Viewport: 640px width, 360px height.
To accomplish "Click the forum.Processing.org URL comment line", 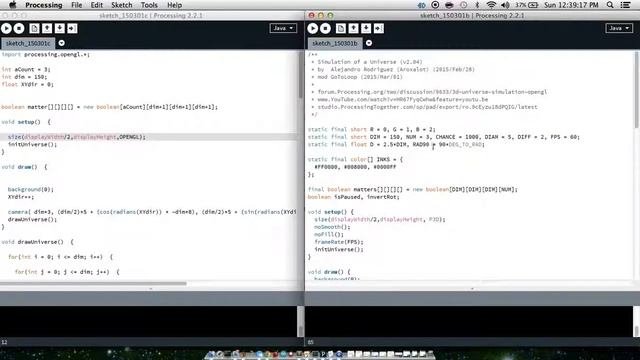I will click(432, 92).
